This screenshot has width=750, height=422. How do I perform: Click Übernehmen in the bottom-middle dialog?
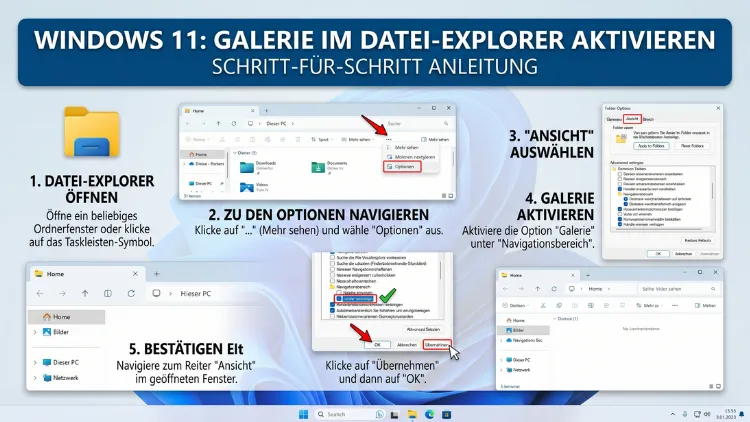(437, 345)
